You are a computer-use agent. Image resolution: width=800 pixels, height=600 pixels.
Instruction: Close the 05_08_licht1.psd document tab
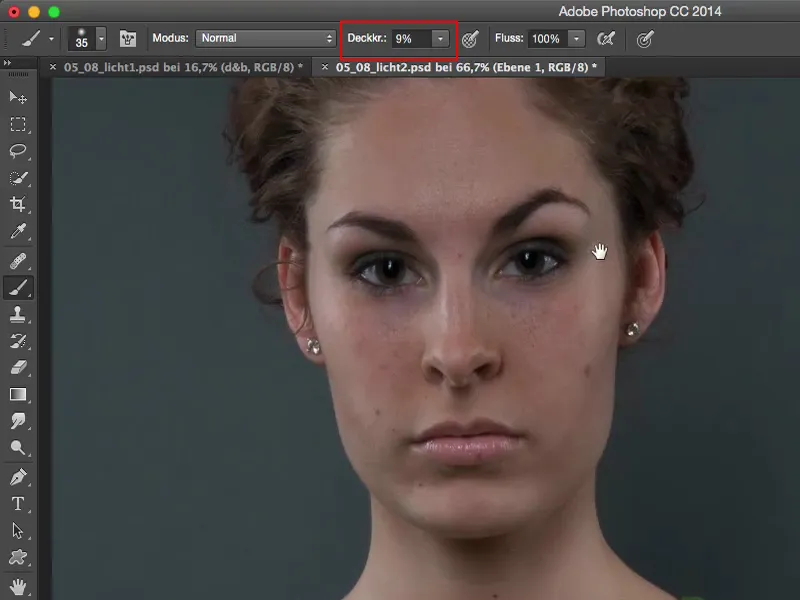[x=53, y=67]
